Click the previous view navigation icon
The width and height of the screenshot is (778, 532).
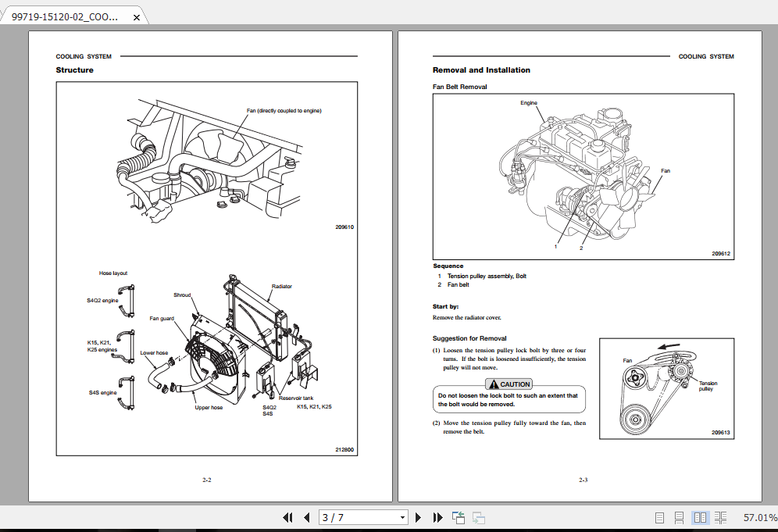point(459,517)
